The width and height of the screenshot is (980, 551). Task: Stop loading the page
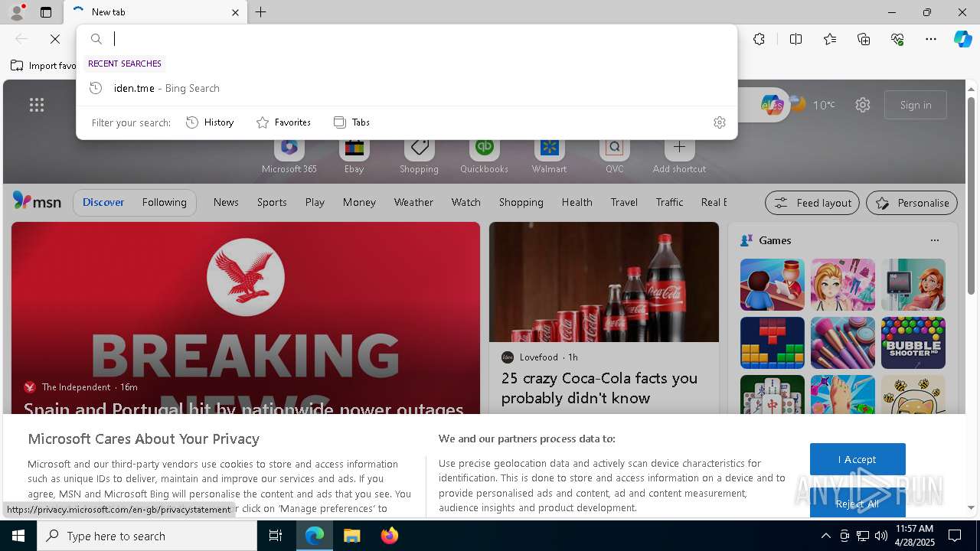[x=55, y=39]
